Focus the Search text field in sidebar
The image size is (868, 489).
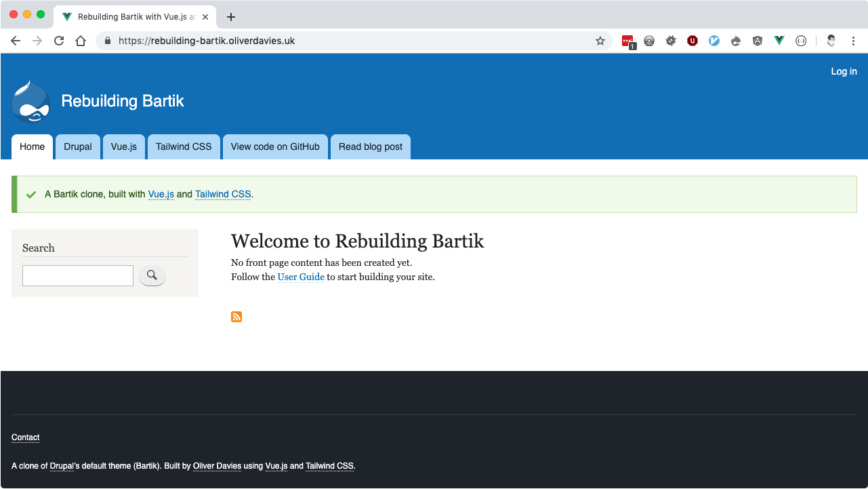click(78, 275)
